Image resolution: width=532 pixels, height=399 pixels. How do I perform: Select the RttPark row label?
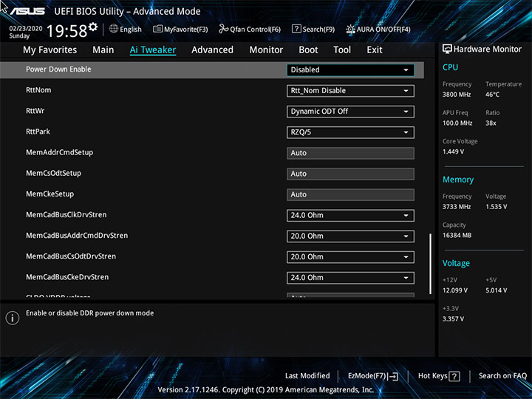[x=38, y=132]
